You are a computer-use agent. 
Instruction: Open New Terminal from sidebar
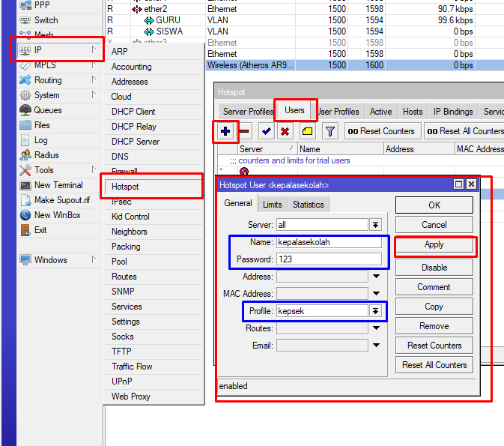coord(58,185)
